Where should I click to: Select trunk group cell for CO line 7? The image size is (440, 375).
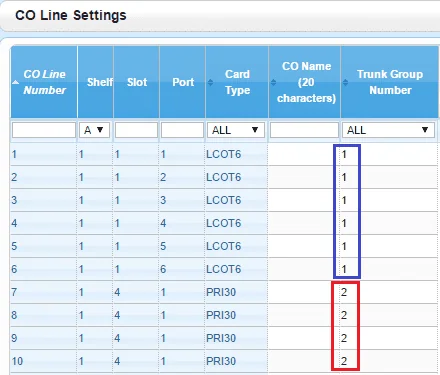389,292
